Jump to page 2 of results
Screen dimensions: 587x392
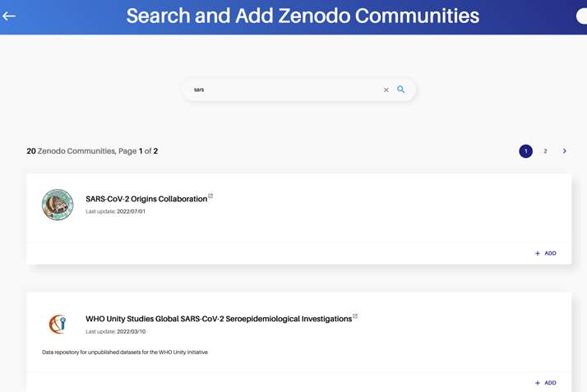545,151
